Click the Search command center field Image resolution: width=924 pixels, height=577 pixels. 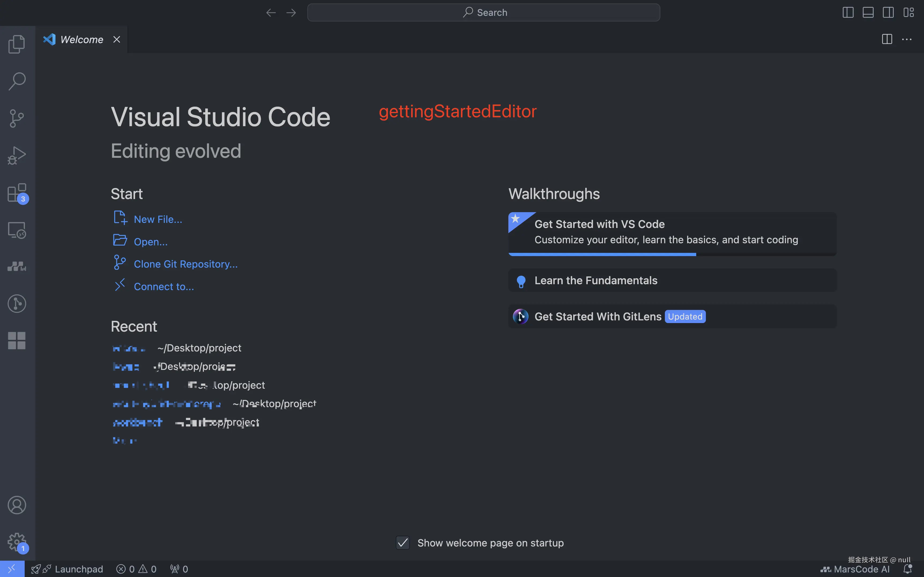click(483, 13)
